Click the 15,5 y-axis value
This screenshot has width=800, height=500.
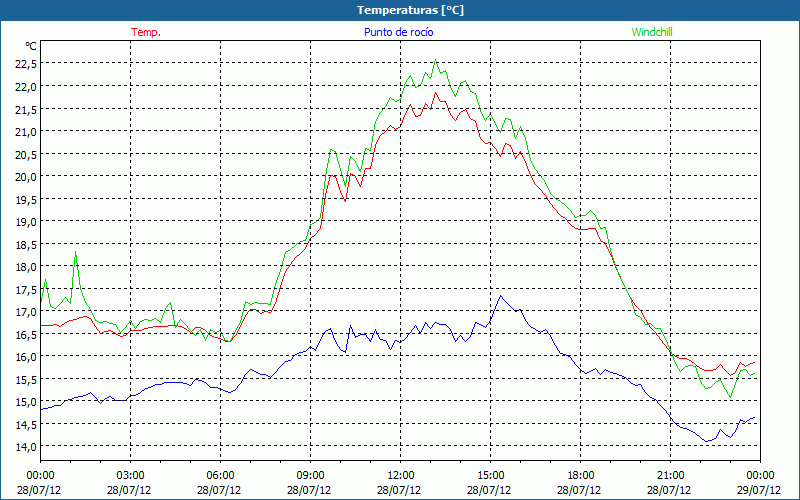[27, 379]
